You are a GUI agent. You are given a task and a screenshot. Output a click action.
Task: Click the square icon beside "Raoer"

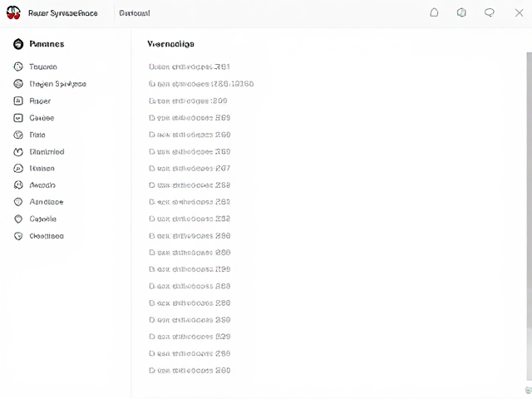point(18,101)
